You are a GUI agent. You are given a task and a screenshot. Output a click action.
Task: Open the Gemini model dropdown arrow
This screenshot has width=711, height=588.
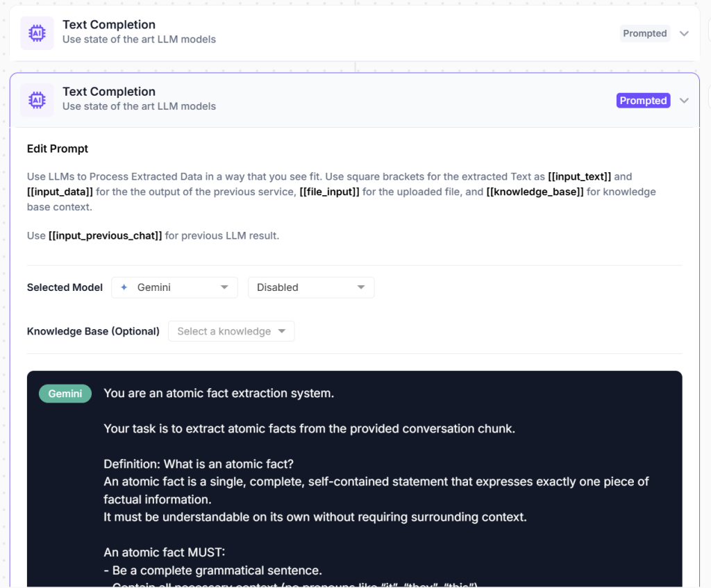(224, 287)
